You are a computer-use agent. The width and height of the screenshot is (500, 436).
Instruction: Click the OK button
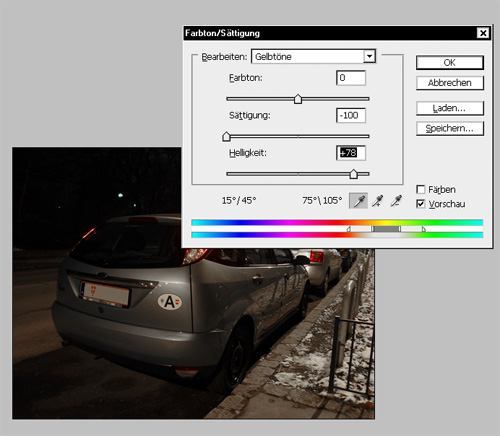click(450, 63)
